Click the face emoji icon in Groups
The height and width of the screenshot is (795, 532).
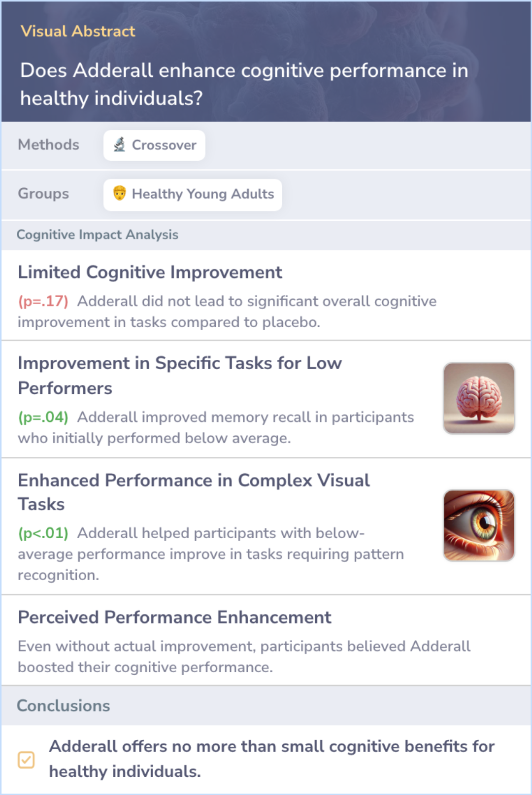click(x=119, y=193)
